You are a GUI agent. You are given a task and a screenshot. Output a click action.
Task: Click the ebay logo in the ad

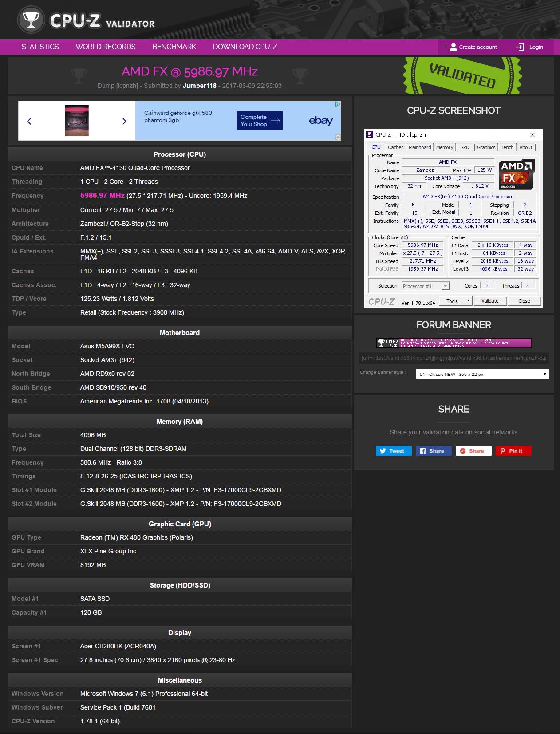click(321, 120)
